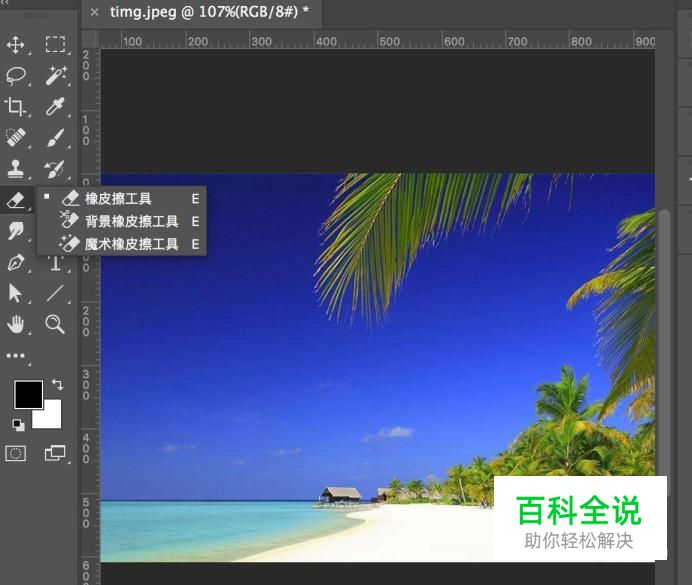692x585 pixels.
Task: Select the Magic Wand tool
Action: 56,75
